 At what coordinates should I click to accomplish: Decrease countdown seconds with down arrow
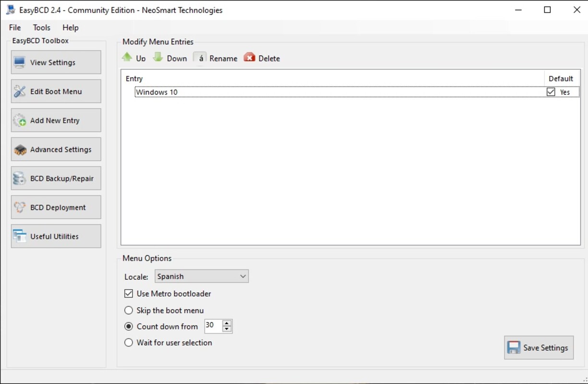coord(227,329)
